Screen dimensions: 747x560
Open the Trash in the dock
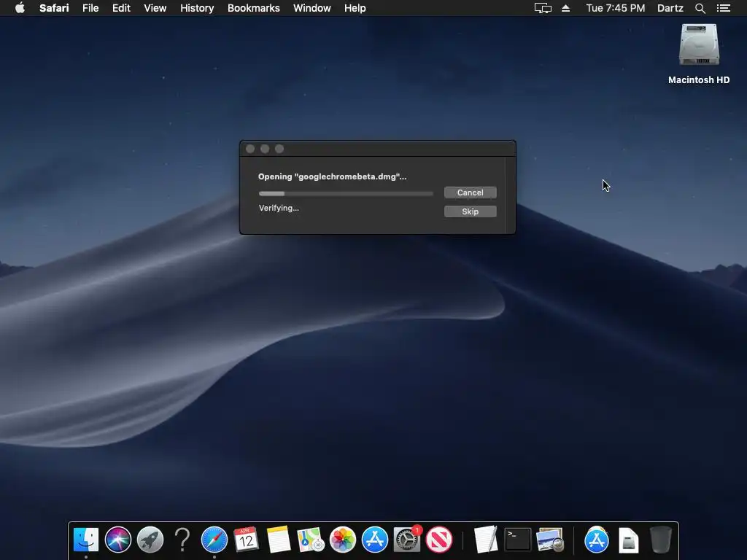[x=661, y=540]
